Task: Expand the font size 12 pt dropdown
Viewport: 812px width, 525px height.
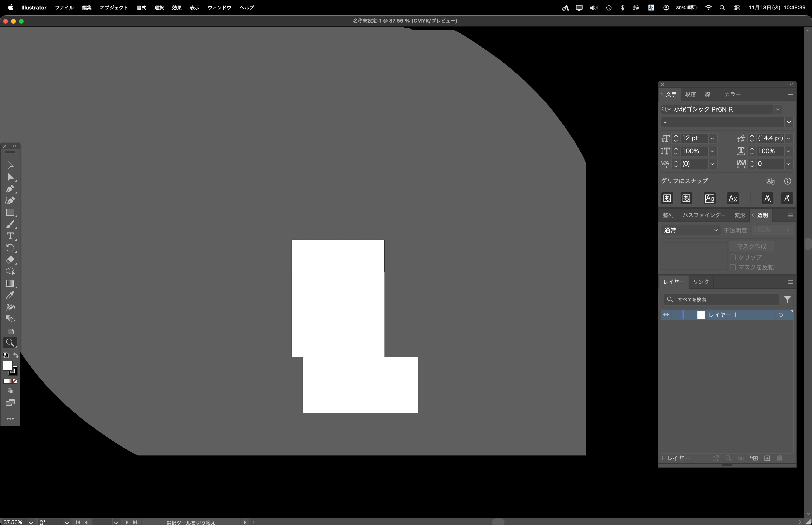Action: [x=712, y=138]
